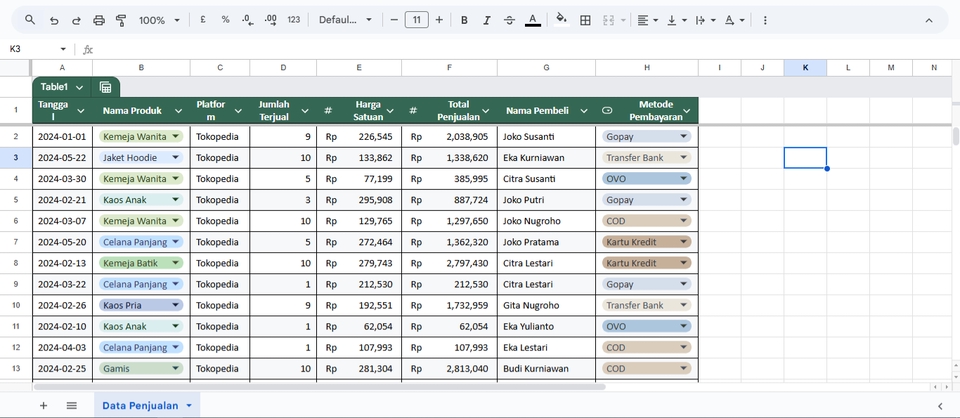Open the Kartu Kredit dropdown for Joko Pratama

684,242
